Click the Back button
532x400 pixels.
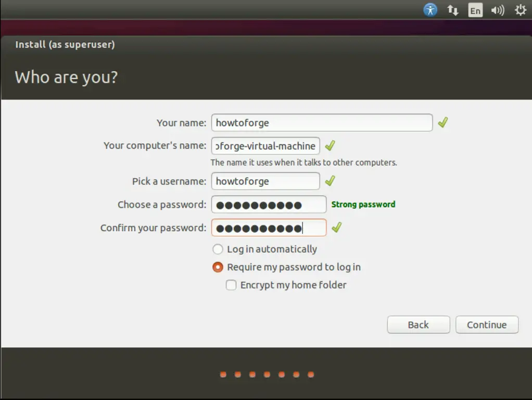coord(419,324)
